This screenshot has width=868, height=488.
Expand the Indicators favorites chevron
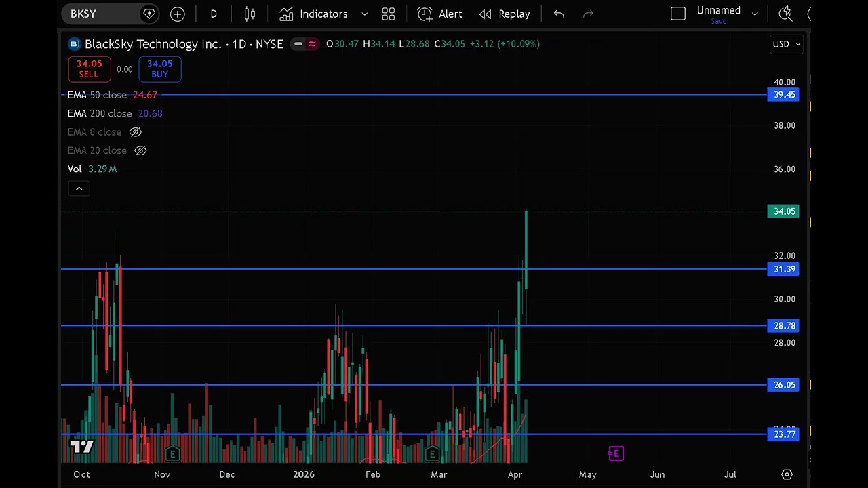[364, 14]
